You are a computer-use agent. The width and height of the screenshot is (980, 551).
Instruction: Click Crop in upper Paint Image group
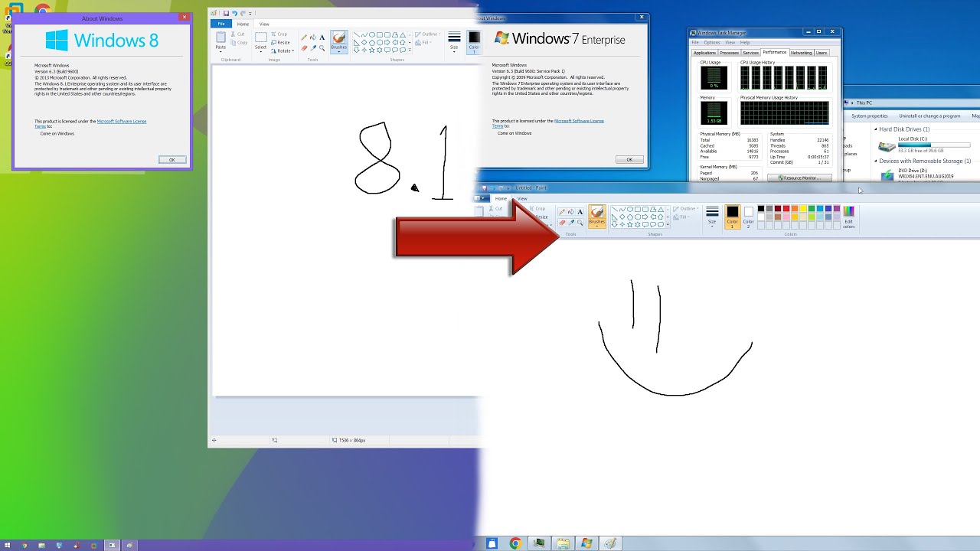[279, 34]
